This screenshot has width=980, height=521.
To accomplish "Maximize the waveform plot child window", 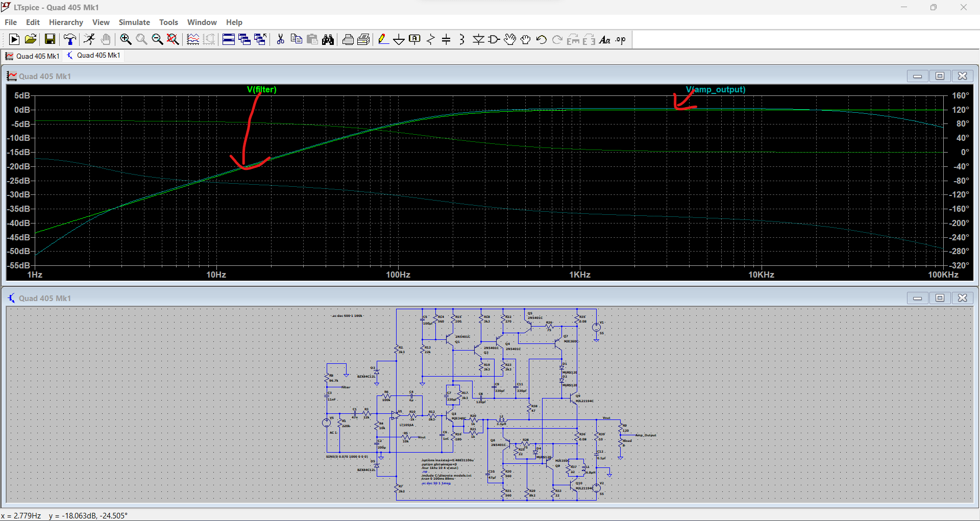I will point(940,76).
